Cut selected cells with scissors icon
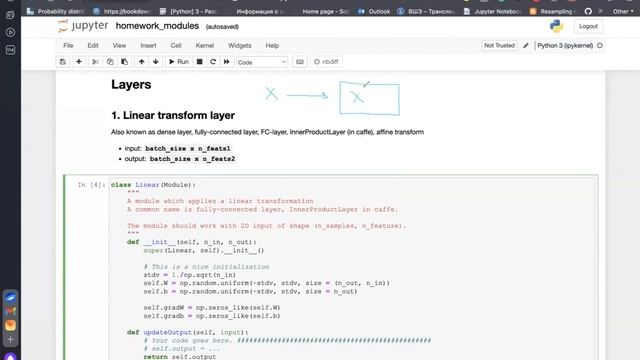 [x=95, y=62]
